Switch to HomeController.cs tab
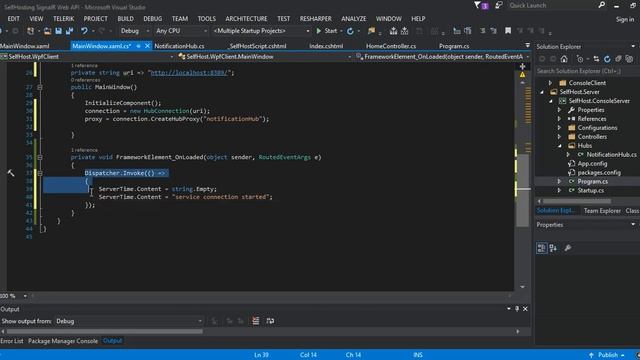Viewport: 640px width, 360px height. (x=391, y=46)
